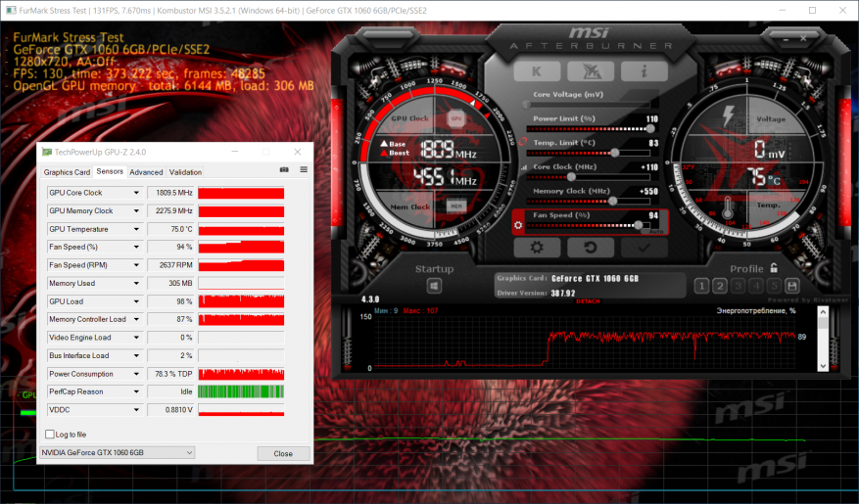Enable Log to file checkbox

[50, 434]
